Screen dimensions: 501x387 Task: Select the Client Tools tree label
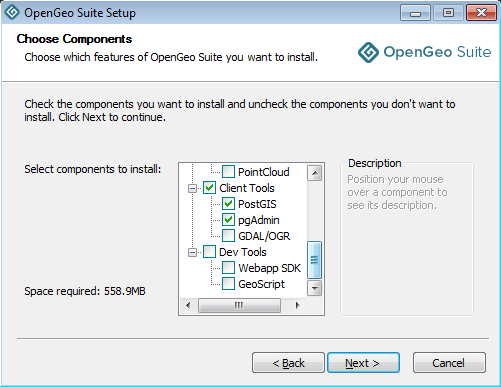(x=247, y=188)
